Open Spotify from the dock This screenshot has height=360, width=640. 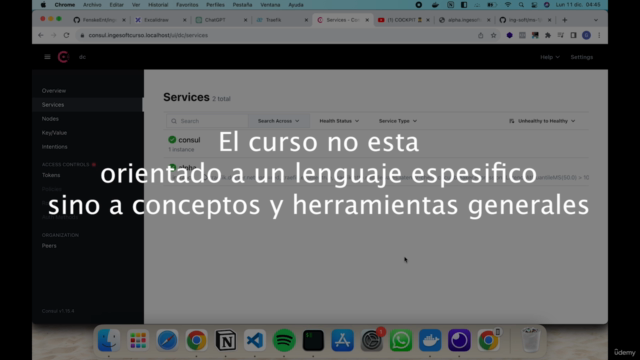(x=284, y=340)
